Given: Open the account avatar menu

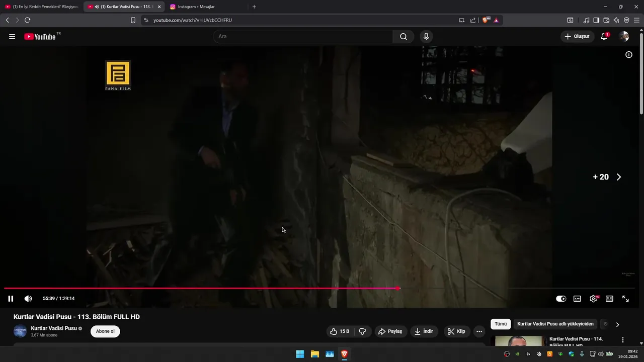Looking at the screenshot, I should point(624,37).
